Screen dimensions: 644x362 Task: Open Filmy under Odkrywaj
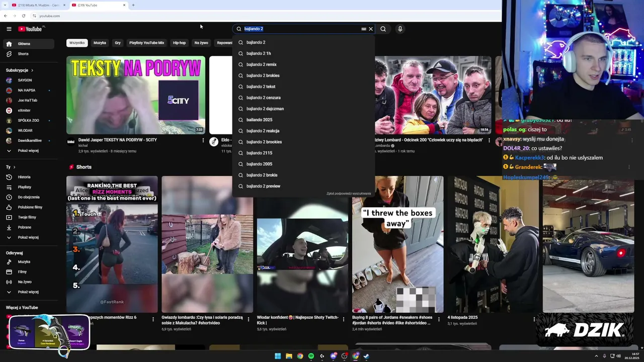[x=29, y=272]
